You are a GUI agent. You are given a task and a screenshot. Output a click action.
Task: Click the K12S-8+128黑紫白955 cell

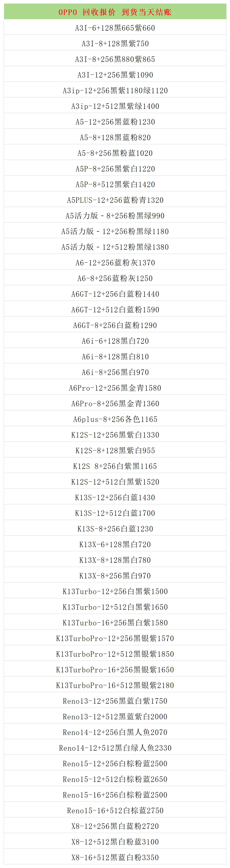coord(115,451)
